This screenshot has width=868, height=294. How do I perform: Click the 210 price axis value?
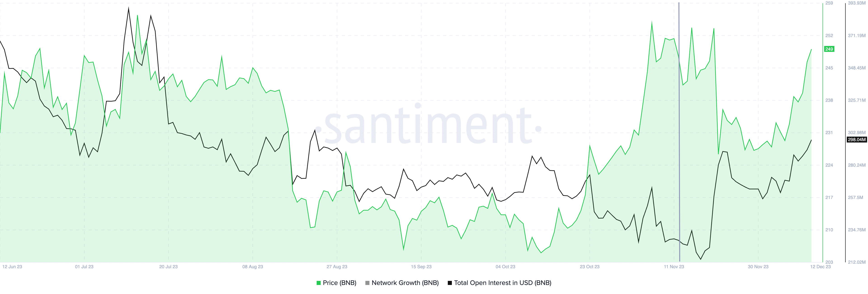click(x=829, y=230)
